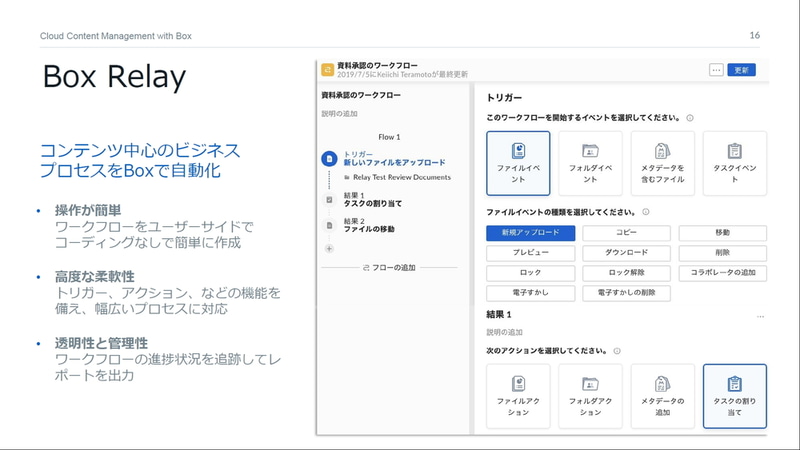Open the three-dots more options button

pos(716,70)
